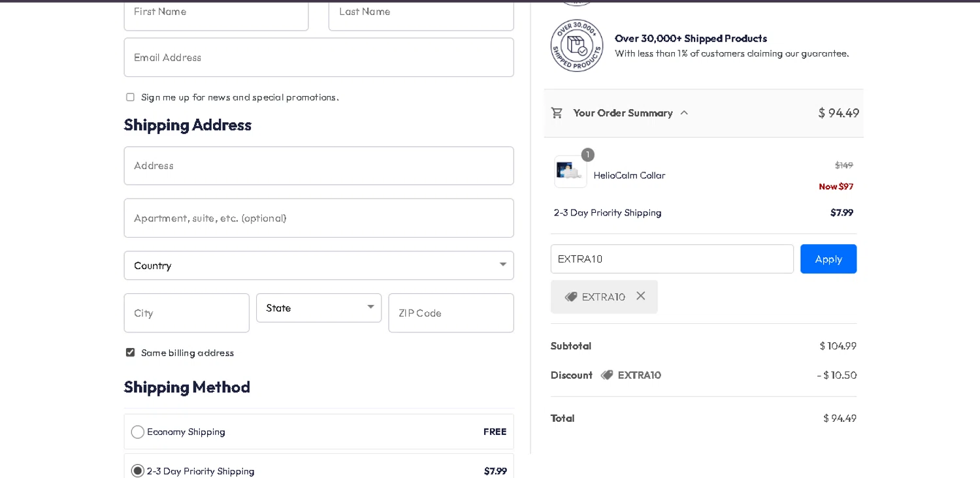The image size is (980, 478).
Task: Open the Country dropdown
Action: click(319, 265)
